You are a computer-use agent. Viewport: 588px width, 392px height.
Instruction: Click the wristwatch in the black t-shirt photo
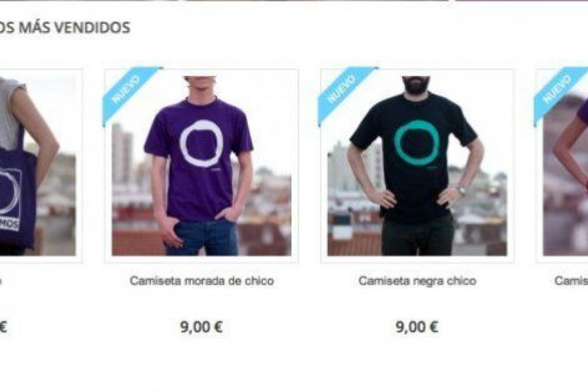coord(460,190)
